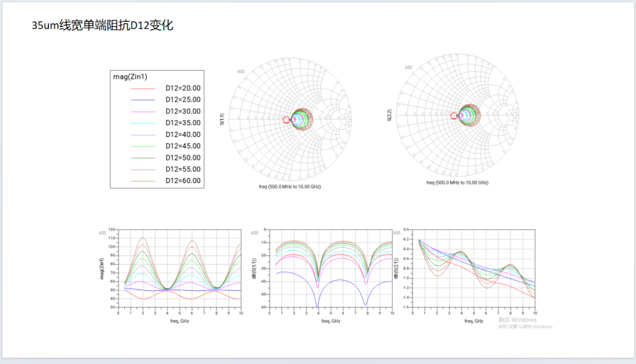This screenshot has height=364, width=636.
Task: Click the slide title 35um线宽单端阻抗D12变化
Action: 102,26
